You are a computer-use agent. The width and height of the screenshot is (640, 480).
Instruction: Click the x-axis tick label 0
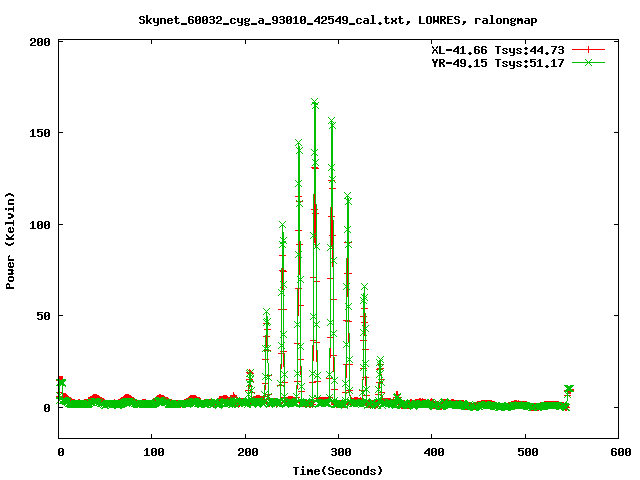[x=60, y=452]
